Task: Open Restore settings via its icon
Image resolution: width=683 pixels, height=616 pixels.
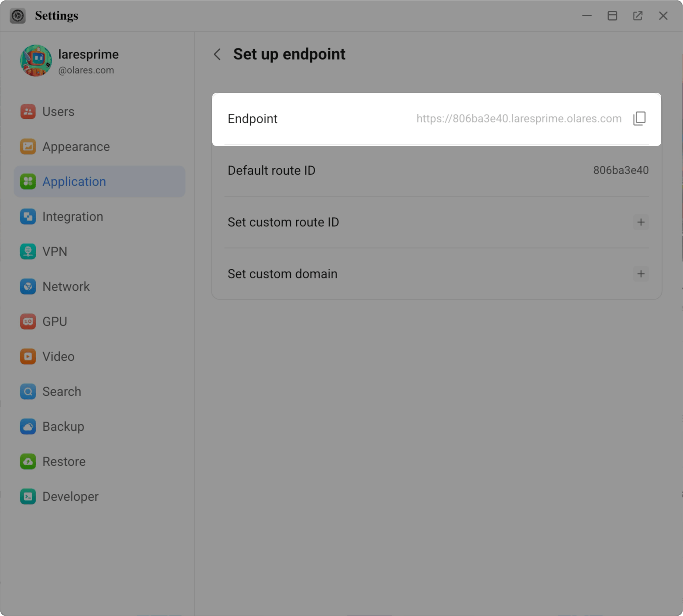Action: tap(28, 461)
